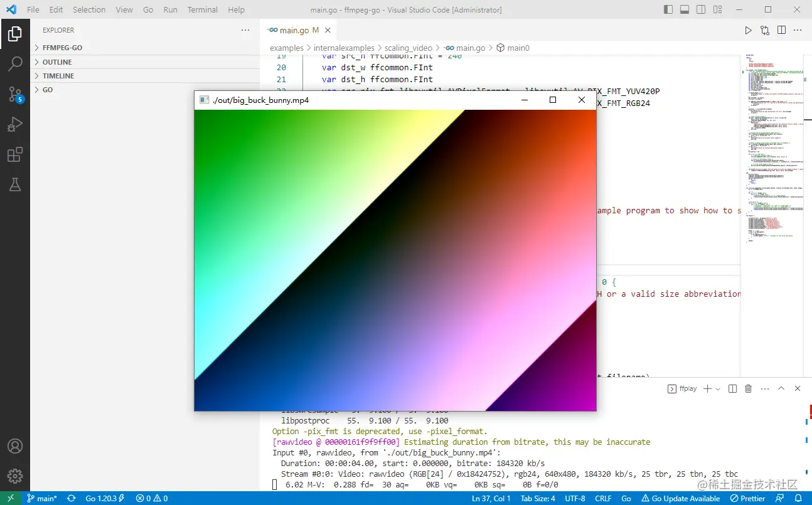Open the Manage gear settings icon
The image size is (812, 505).
coord(15,476)
